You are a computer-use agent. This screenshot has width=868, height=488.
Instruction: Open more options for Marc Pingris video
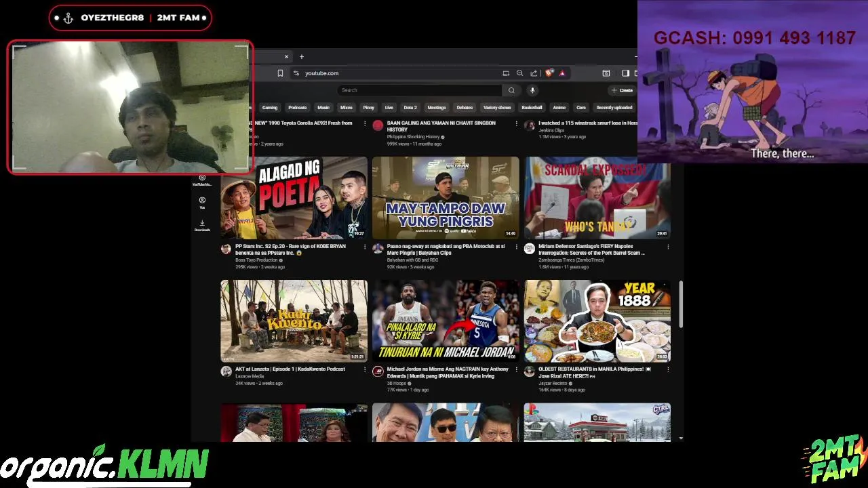click(x=517, y=247)
